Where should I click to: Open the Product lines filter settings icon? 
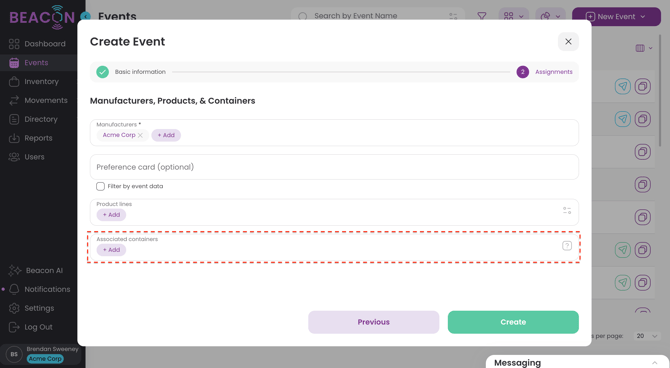[567, 210]
